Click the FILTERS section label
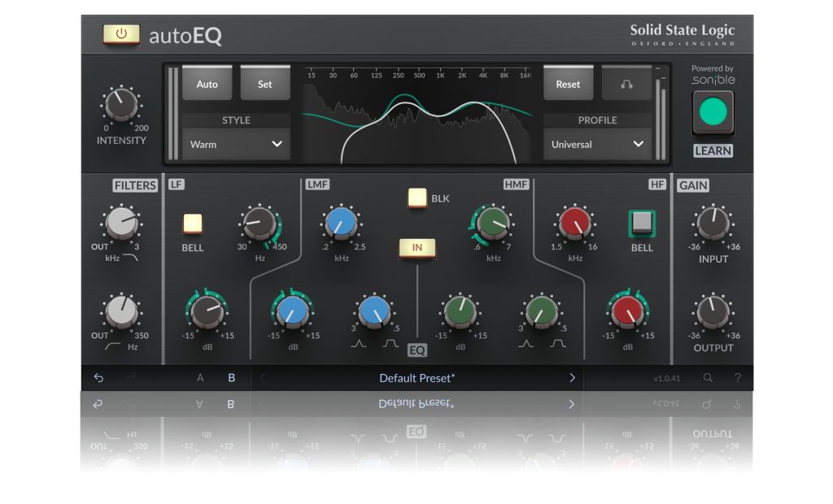Image resolution: width=833 pixels, height=504 pixels. [x=135, y=185]
